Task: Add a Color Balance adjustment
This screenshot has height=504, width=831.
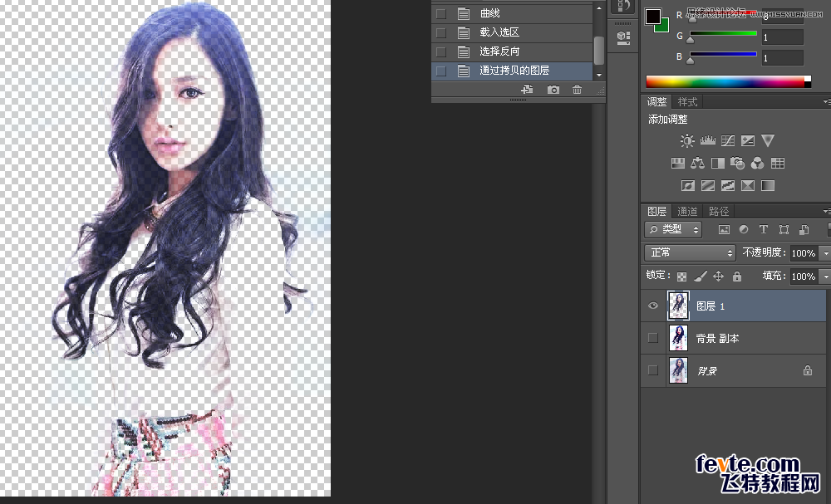Action: coord(697,164)
